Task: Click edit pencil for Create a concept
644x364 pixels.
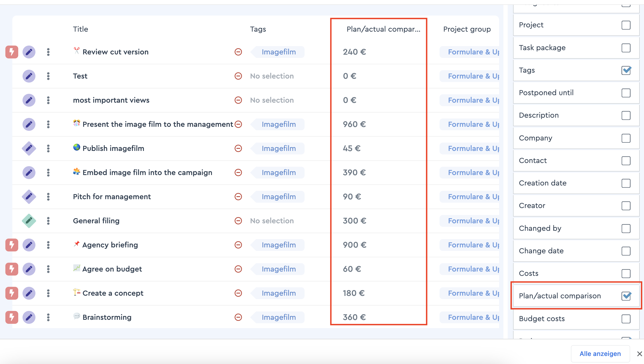Action: coord(29,293)
